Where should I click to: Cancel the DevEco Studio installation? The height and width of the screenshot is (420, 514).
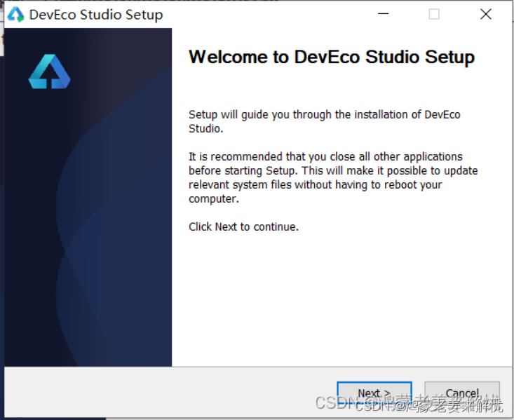pyautogui.click(x=462, y=393)
